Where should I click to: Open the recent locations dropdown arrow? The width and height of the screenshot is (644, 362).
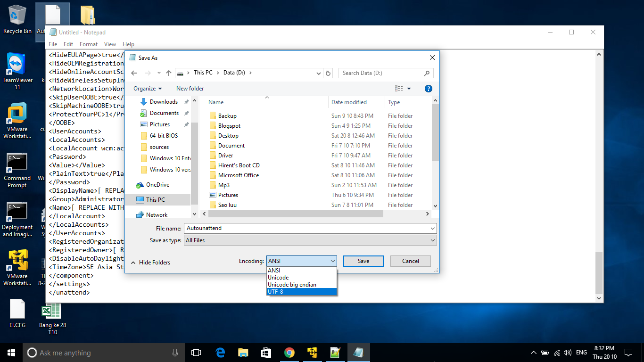(158, 73)
